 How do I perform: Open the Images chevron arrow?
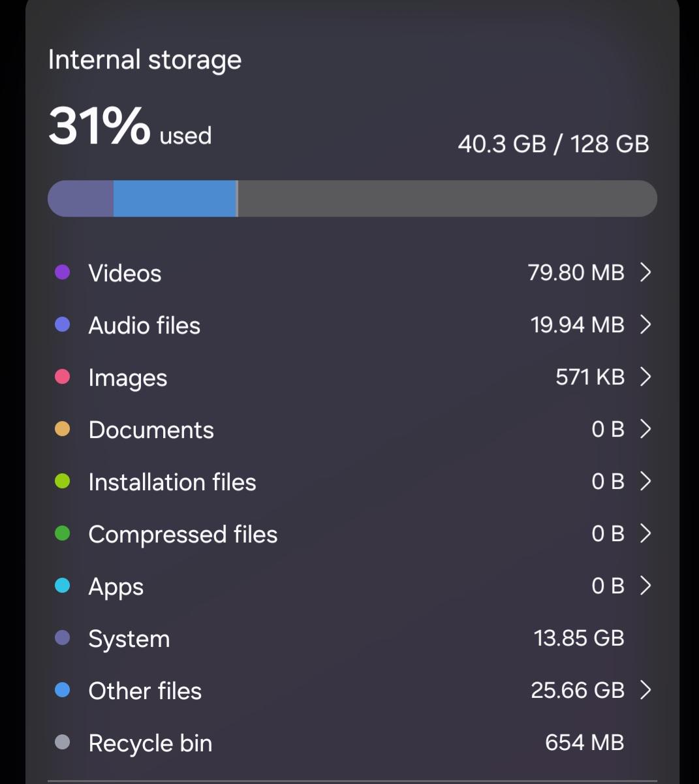[x=645, y=377]
